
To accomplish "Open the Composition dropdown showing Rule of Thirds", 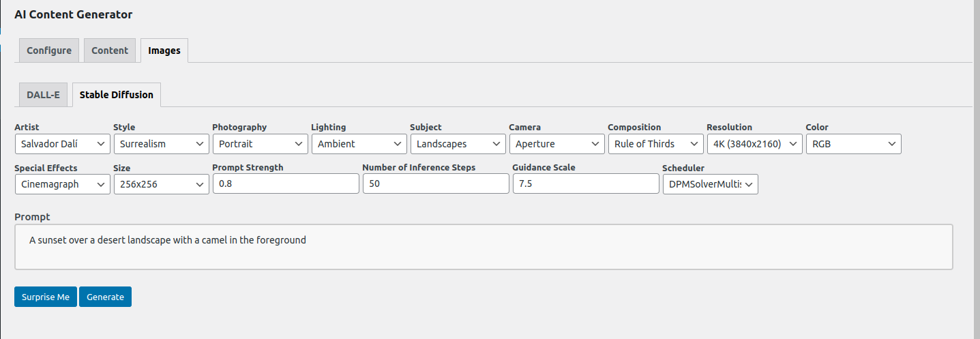I will tap(655, 144).
